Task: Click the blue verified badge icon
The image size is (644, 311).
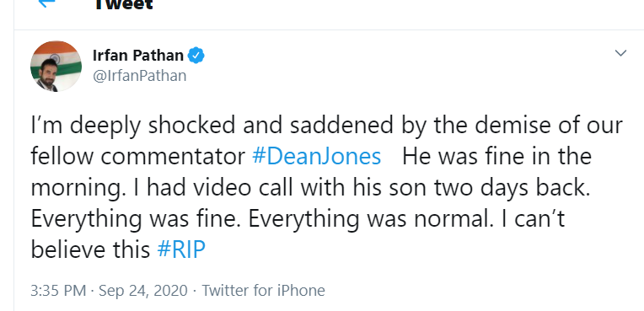Action: 196,56
